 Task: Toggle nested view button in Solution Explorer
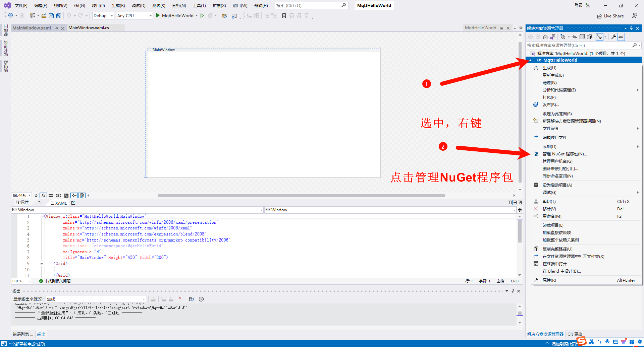tap(600, 37)
